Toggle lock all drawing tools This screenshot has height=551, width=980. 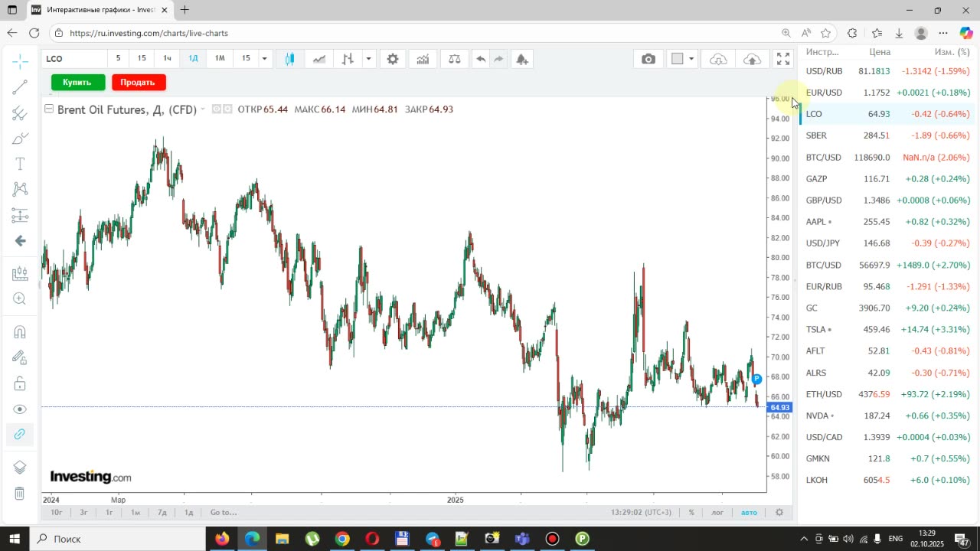[20, 383]
